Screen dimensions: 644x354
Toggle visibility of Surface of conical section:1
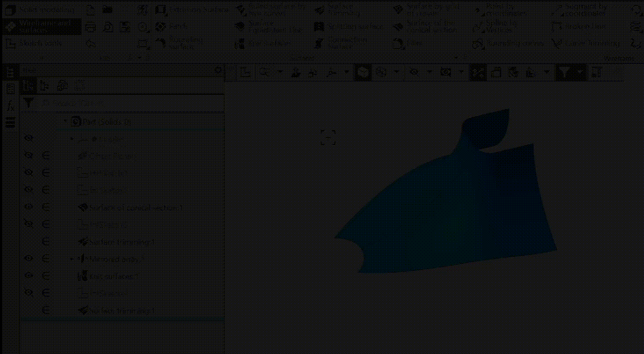[x=29, y=207]
